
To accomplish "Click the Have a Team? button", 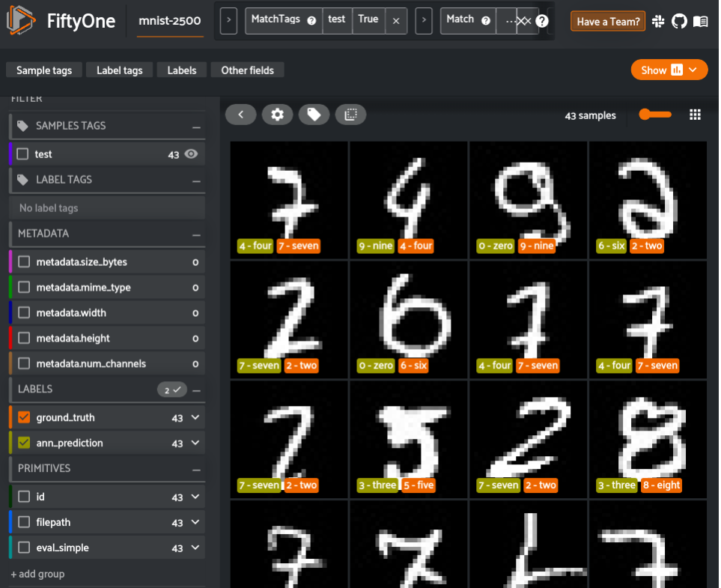I will (607, 21).
